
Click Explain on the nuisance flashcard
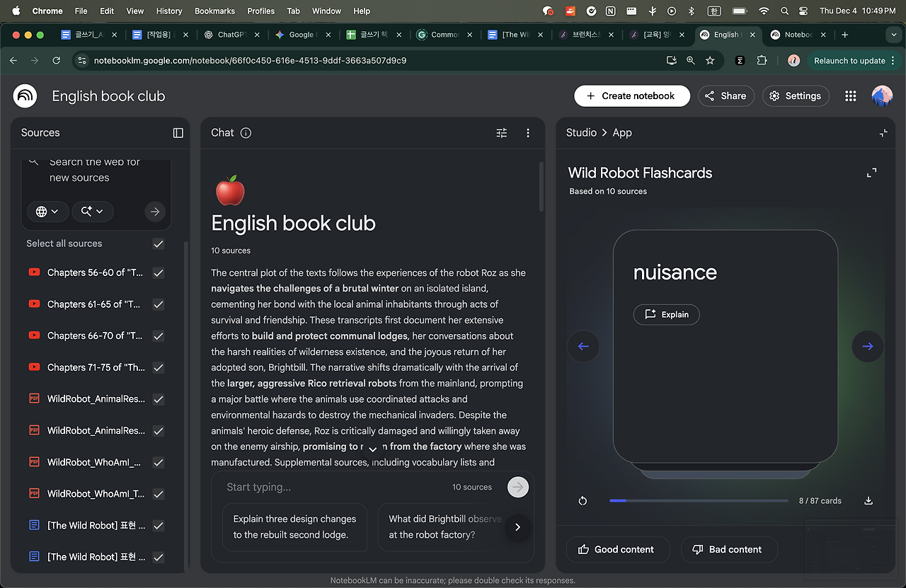tap(666, 315)
